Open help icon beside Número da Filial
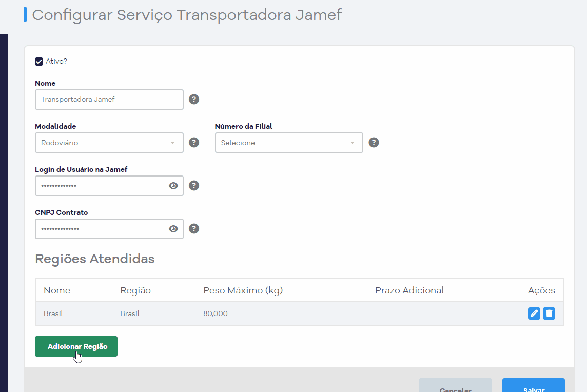587x392 pixels. click(x=374, y=142)
